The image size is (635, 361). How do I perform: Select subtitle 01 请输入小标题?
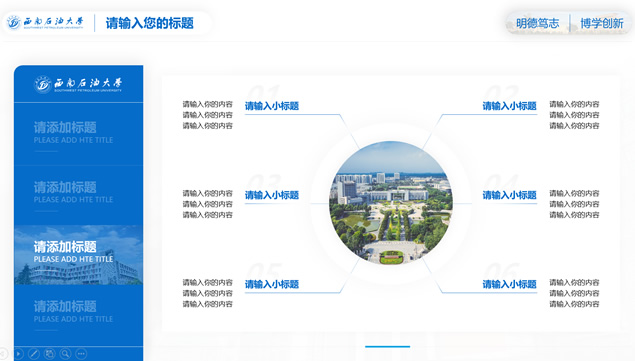[x=272, y=106]
